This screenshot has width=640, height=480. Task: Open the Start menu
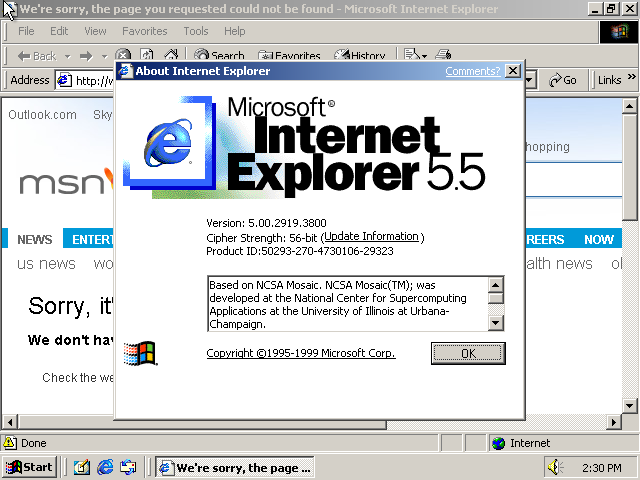tap(29, 467)
